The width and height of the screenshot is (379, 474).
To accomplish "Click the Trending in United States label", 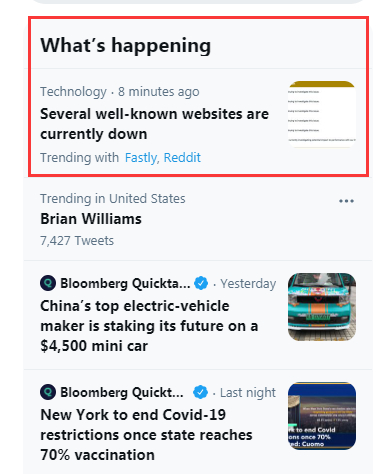I will 113,199.
